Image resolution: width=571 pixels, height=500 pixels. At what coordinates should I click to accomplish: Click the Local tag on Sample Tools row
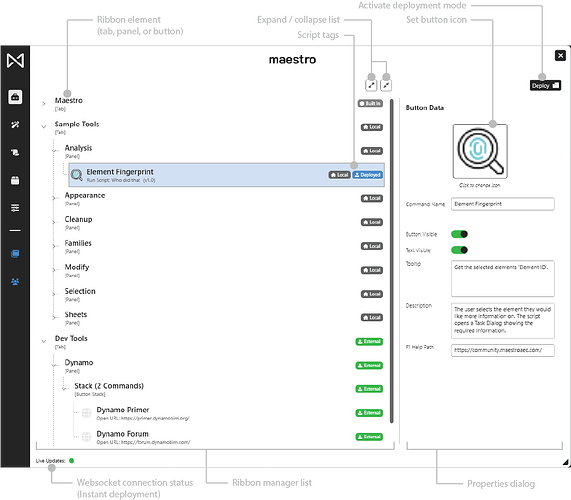(372, 127)
